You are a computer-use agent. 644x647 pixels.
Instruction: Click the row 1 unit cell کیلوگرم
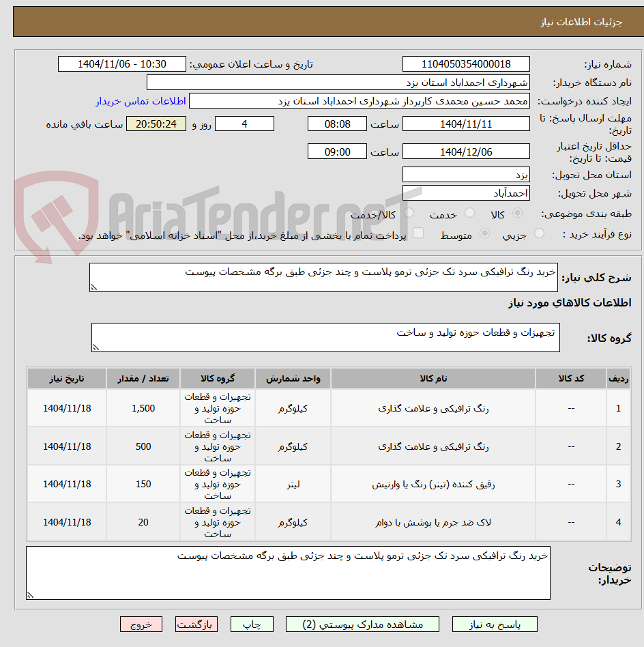(293, 409)
